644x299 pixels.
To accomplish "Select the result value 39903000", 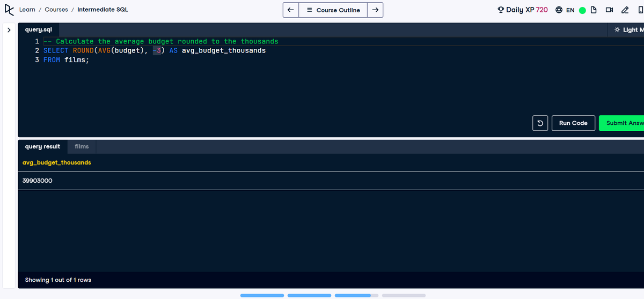I will (x=38, y=181).
